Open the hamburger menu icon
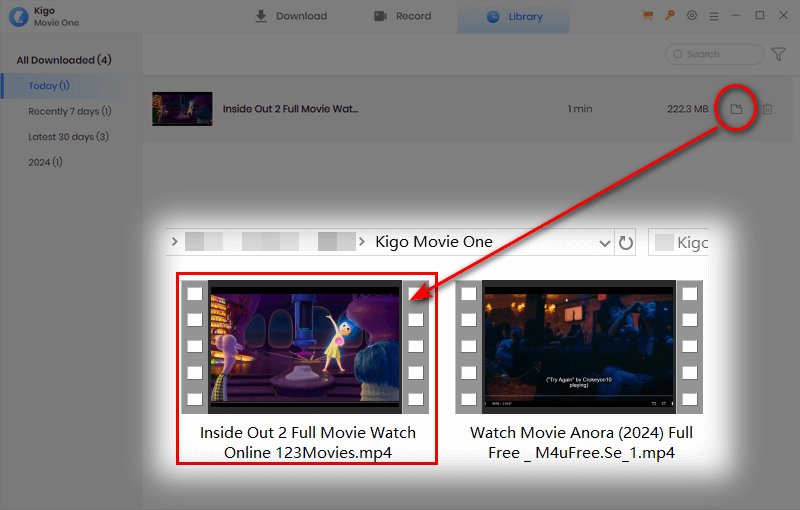Image resolution: width=800 pixels, height=510 pixels. 714,17
